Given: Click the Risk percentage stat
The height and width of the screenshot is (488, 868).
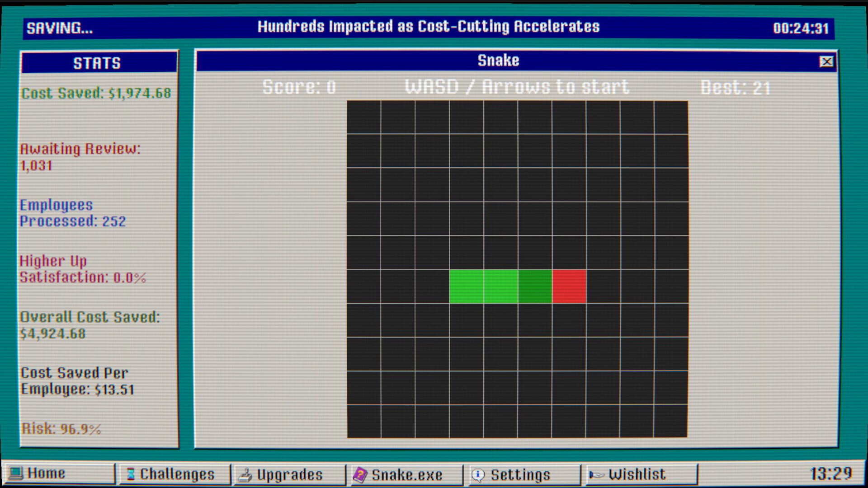Looking at the screenshot, I should pos(61,428).
